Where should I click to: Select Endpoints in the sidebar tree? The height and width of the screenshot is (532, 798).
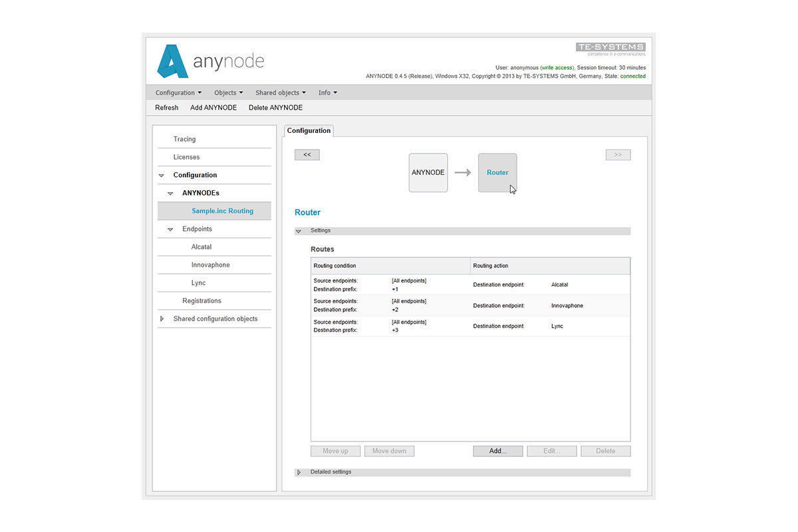[x=198, y=229]
